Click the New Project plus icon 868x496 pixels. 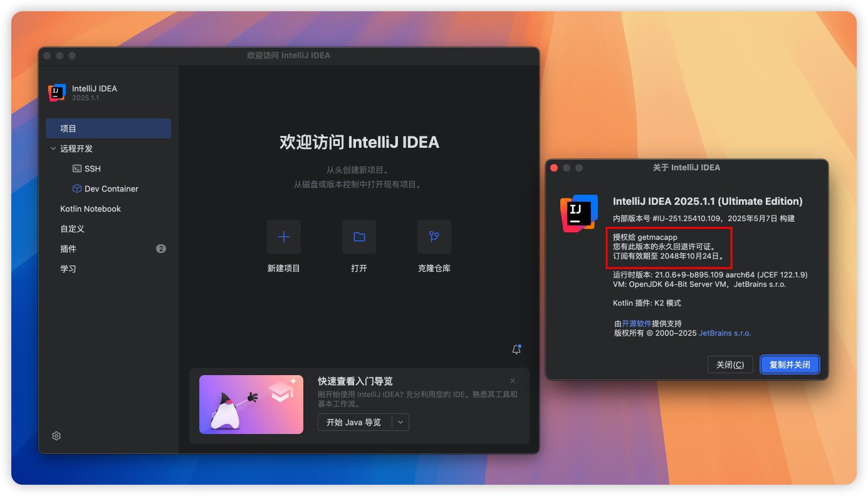pos(284,237)
